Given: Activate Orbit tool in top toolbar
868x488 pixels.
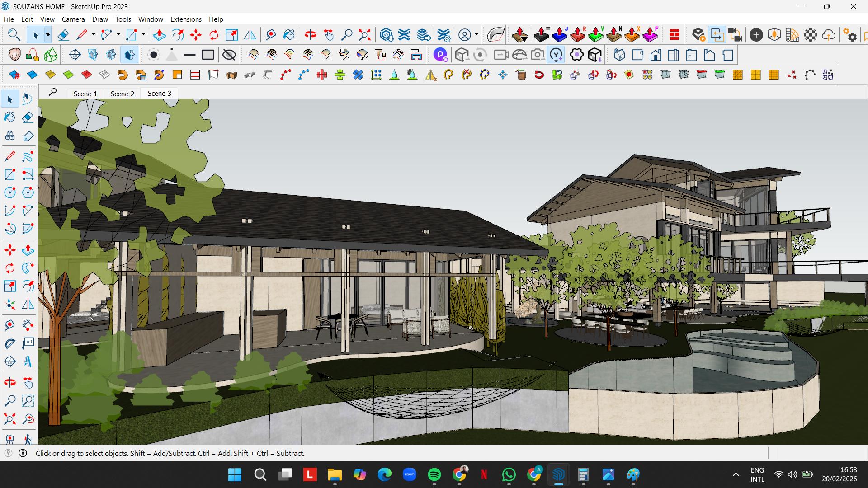Looking at the screenshot, I should [x=311, y=35].
